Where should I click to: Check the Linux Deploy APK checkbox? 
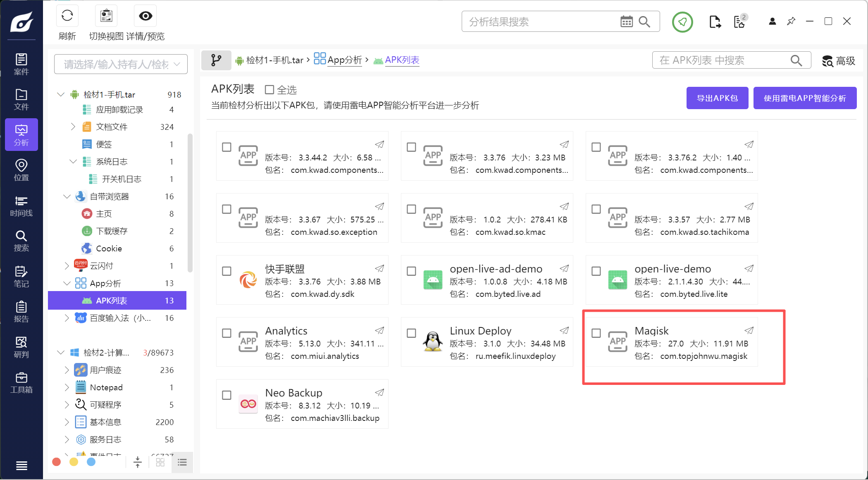[411, 333]
